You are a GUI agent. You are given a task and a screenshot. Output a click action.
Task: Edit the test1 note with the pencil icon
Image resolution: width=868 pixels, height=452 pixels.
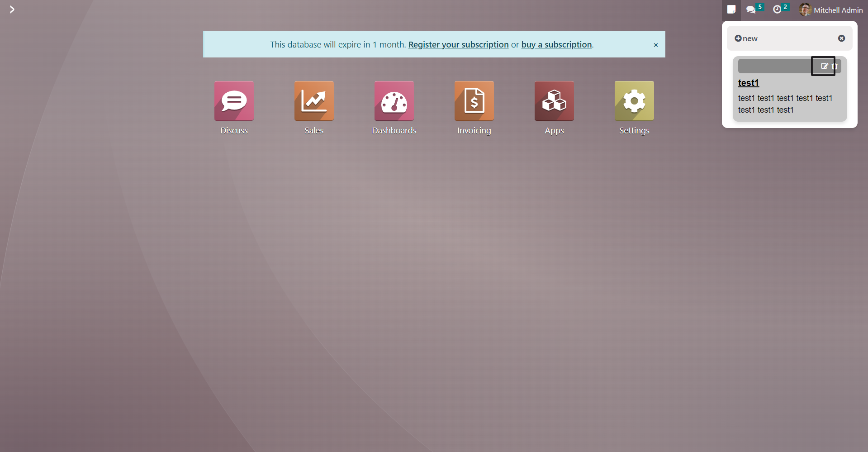click(824, 66)
